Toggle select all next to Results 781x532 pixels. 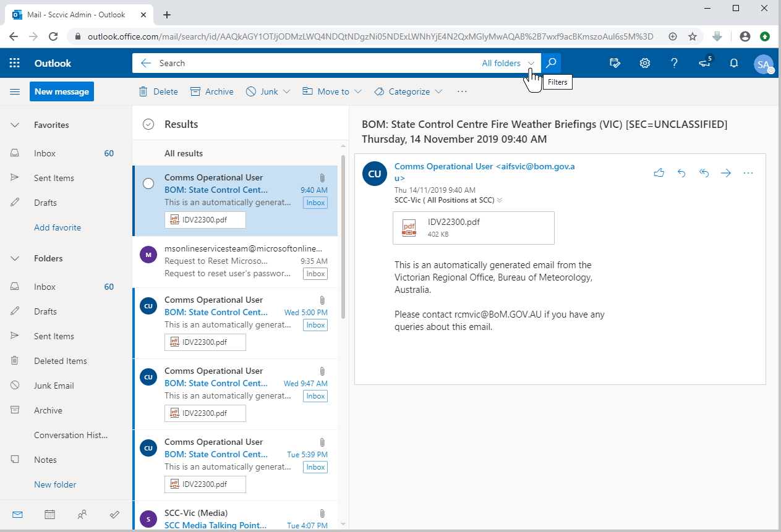[148, 124]
